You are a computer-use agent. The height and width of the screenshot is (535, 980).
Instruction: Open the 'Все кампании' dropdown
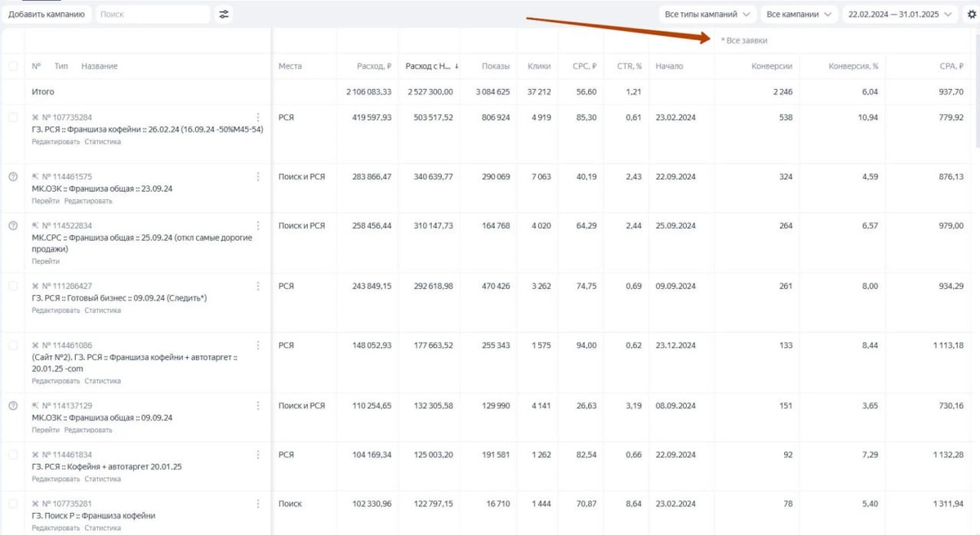[x=800, y=14]
